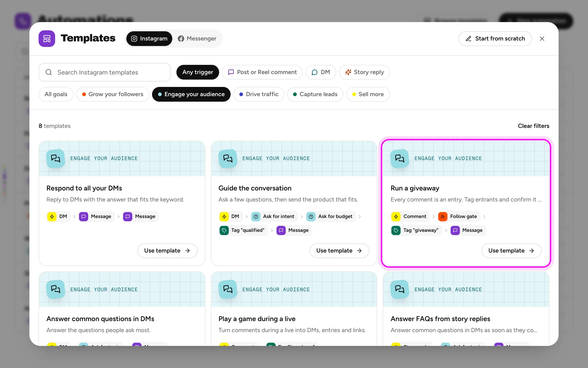This screenshot has height=368, width=588.
Task: Click the Search Instagram templates field
Action: 105,72
